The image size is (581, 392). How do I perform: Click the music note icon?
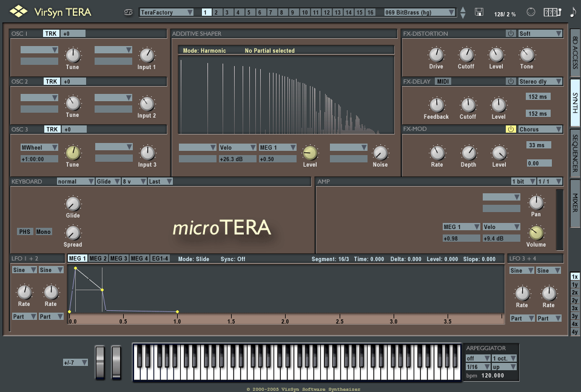point(573,12)
